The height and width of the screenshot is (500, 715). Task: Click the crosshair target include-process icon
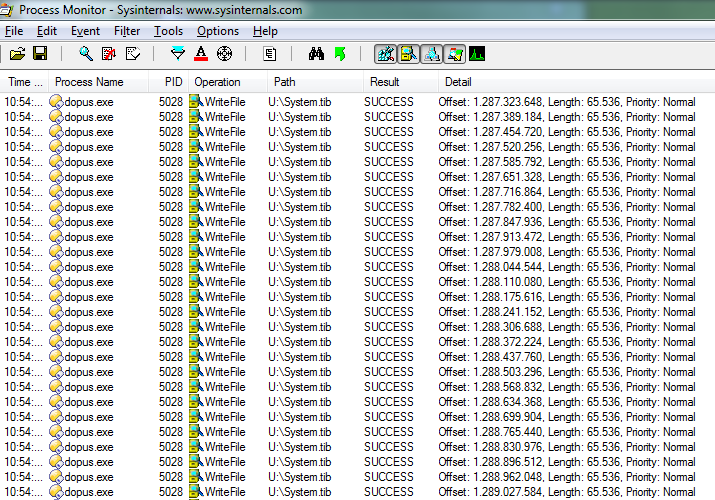pyautogui.click(x=224, y=54)
